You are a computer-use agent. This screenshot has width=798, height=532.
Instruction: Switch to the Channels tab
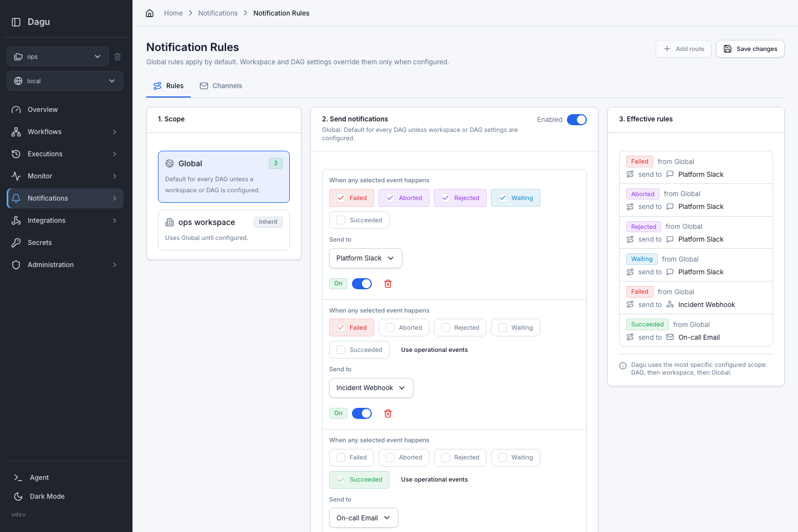point(221,86)
